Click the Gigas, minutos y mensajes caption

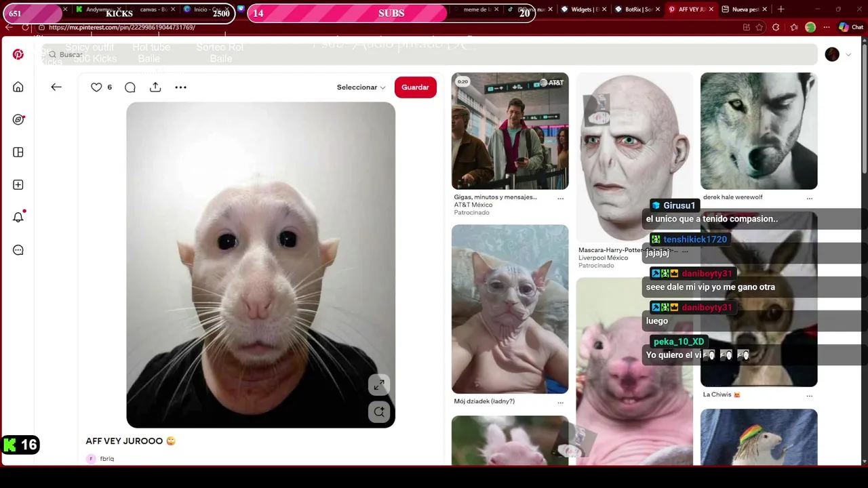[x=495, y=197]
